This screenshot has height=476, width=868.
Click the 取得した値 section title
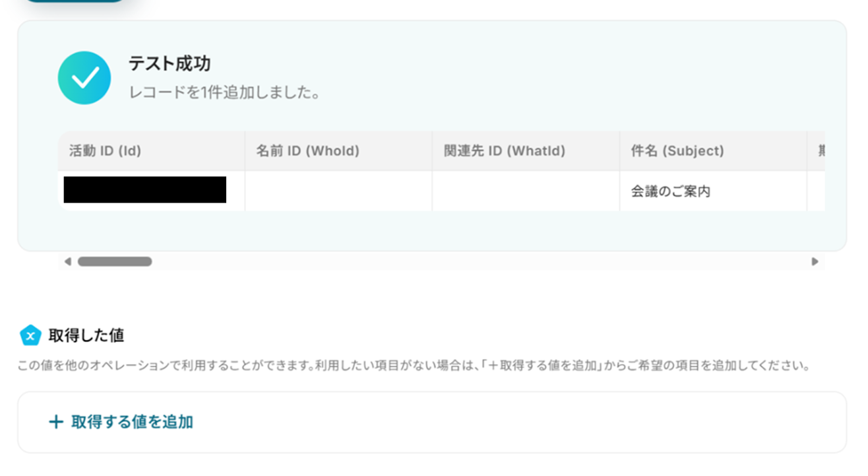click(x=86, y=335)
